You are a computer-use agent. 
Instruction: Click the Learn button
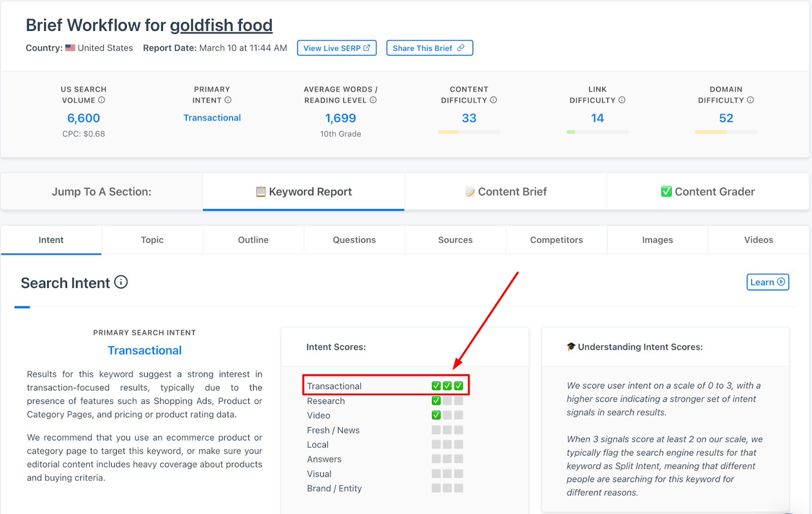pos(767,282)
